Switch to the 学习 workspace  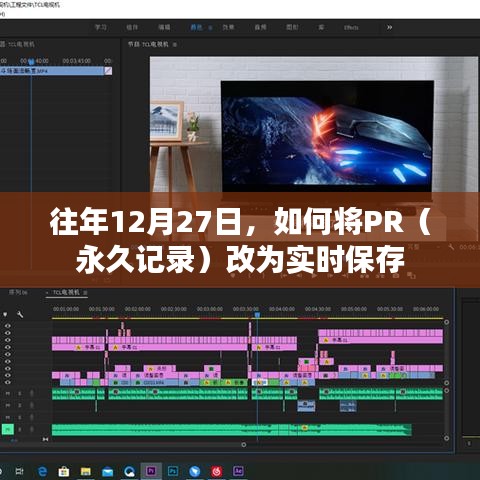101,27
